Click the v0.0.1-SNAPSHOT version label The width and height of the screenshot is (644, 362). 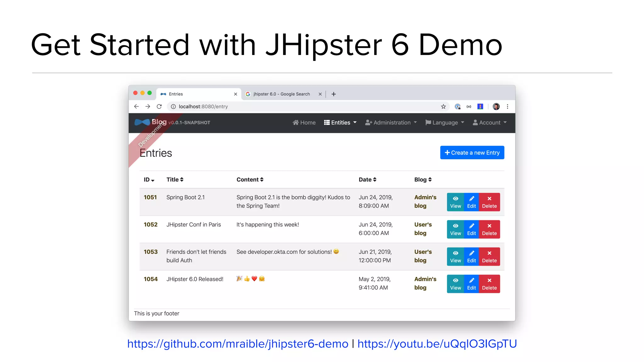pos(189,123)
